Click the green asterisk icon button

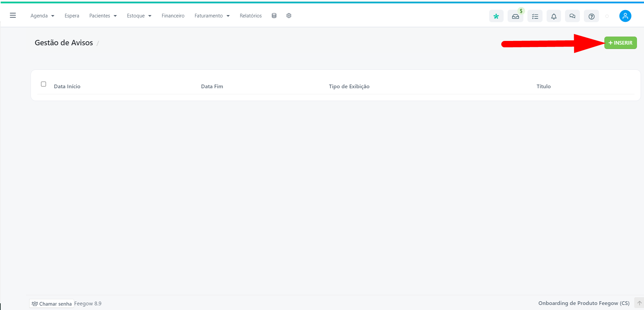[496, 16]
